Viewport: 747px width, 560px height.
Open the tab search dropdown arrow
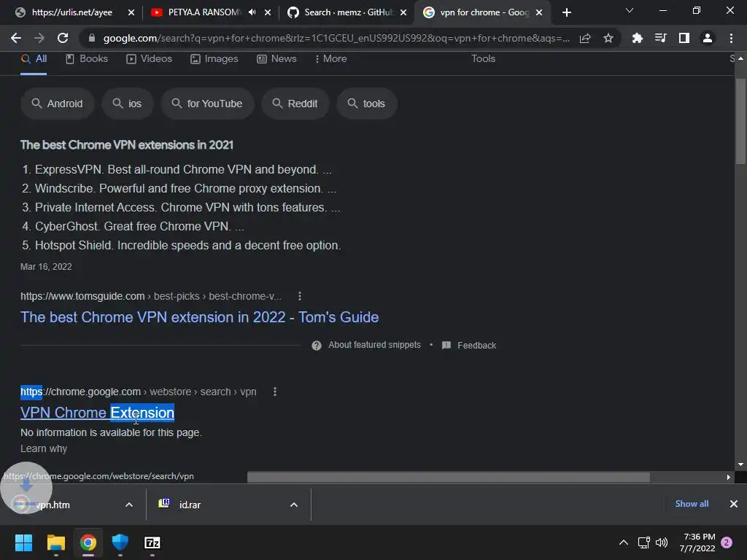630,10
